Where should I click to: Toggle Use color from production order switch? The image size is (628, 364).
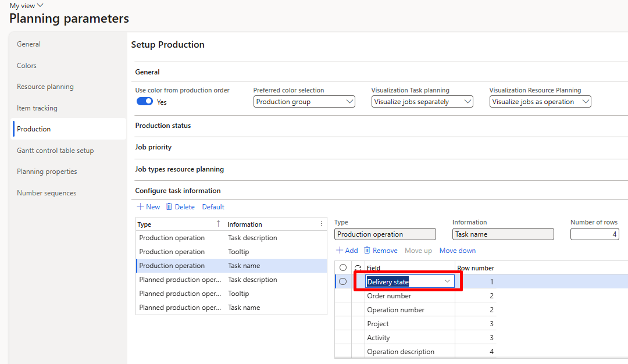click(x=145, y=101)
